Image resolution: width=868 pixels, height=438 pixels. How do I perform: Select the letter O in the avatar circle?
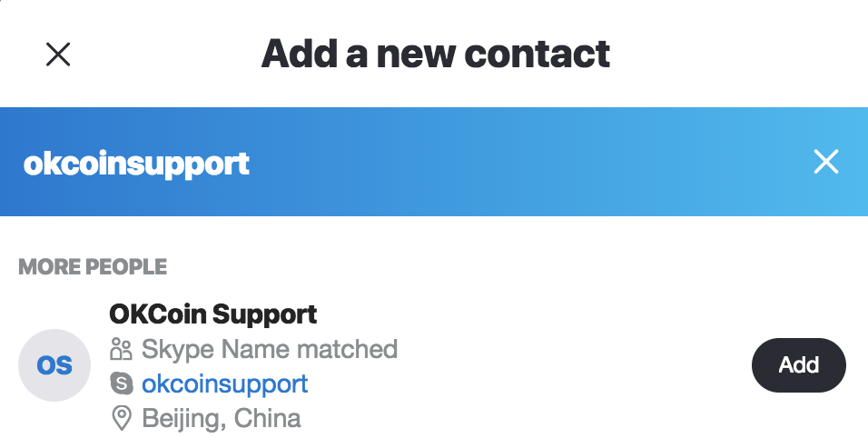click(x=46, y=365)
